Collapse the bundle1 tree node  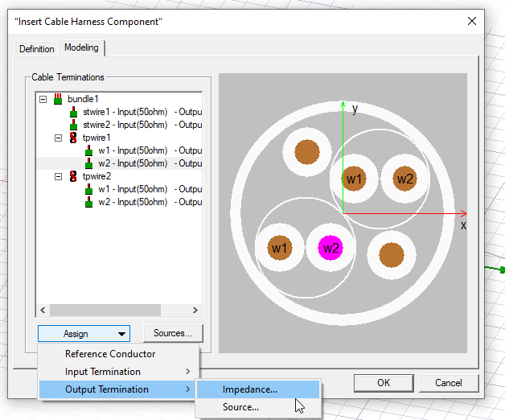click(x=43, y=99)
